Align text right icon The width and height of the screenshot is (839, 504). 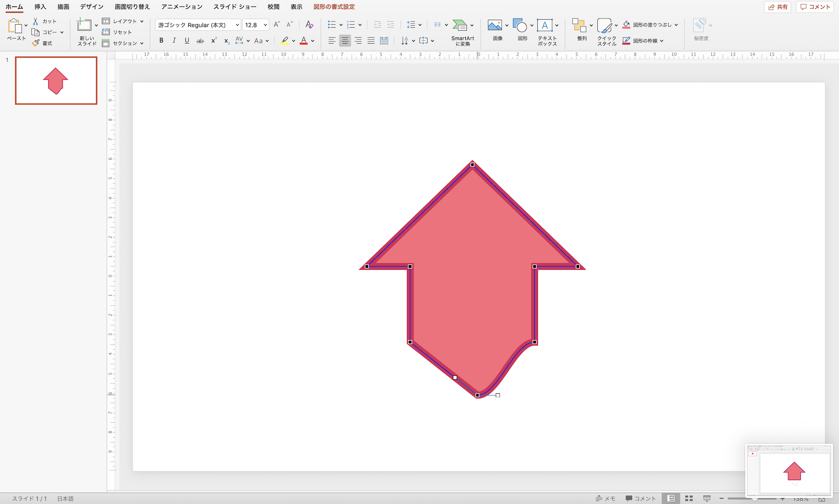point(358,41)
